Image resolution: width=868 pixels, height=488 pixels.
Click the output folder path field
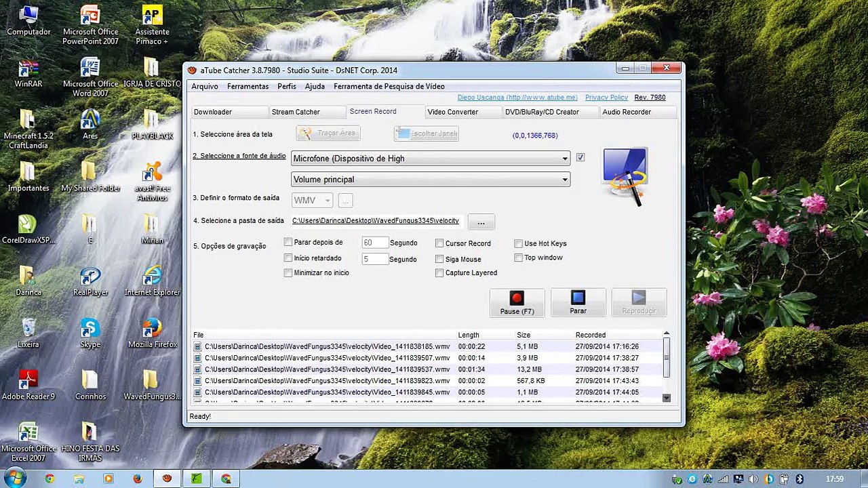(x=378, y=221)
